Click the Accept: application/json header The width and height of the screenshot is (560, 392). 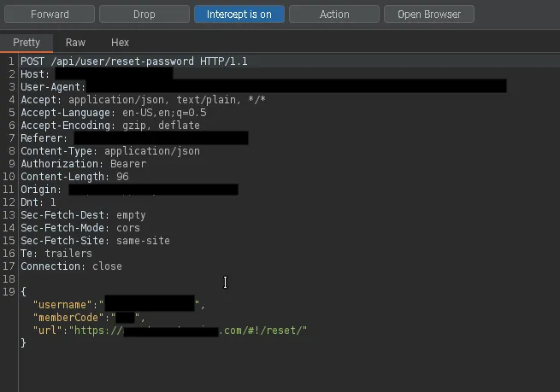[143, 100]
